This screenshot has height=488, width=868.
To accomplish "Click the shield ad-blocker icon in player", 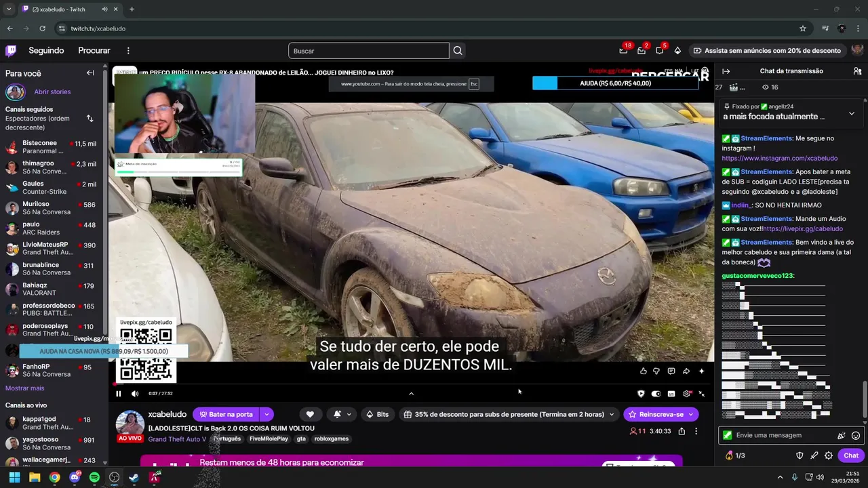I will [x=641, y=394].
